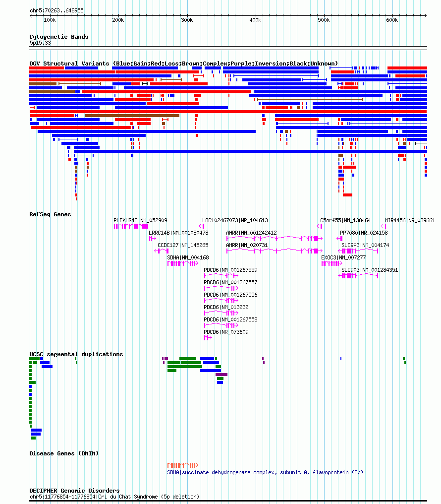Pick the AHRR|NM_020731 transcript label
This screenshot has width=441, height=504.
click(247, 245)
